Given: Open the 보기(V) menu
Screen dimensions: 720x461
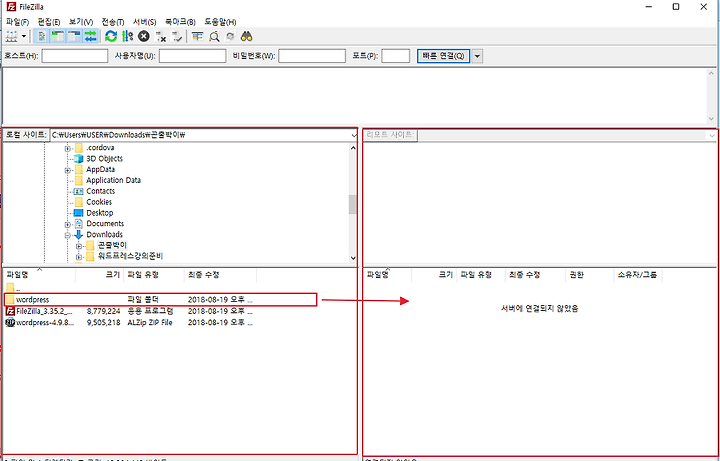Looking at the screenshot, I should (81, 22).
